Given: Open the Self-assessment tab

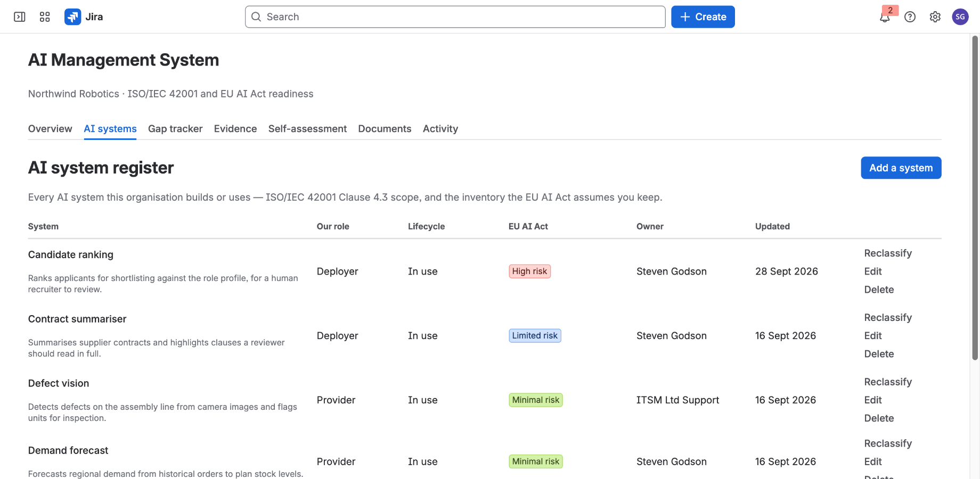Looking at the screenshot, I should 307,129.
